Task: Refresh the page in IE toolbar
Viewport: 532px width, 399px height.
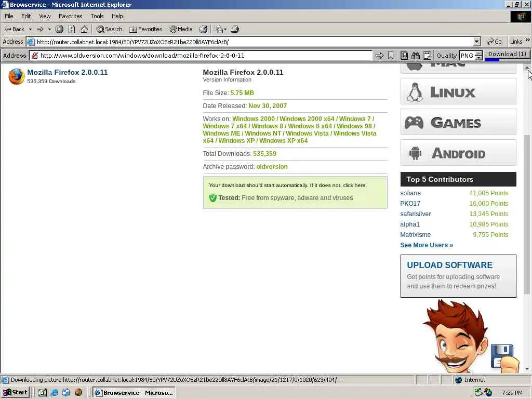Action: pyautogui.click(x=72, y=29)
